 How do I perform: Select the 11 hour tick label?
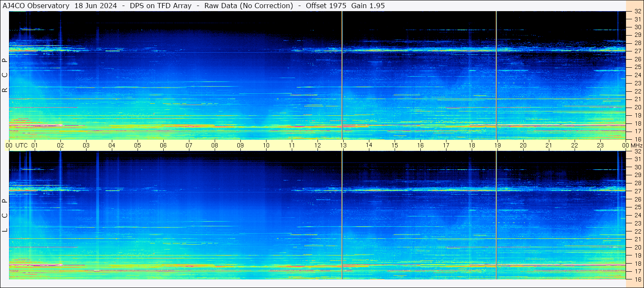coord(292,145)
